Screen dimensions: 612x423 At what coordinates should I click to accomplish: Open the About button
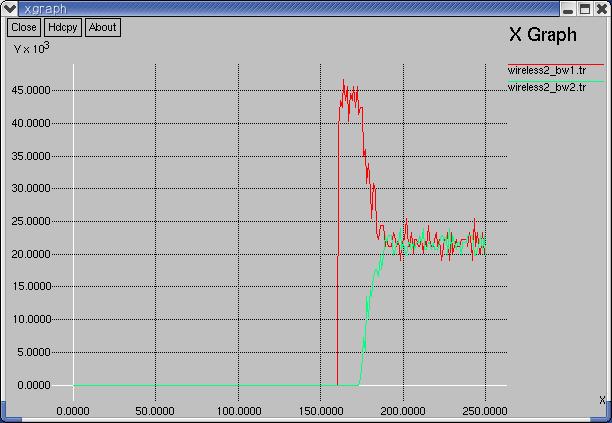pos(103,27)
